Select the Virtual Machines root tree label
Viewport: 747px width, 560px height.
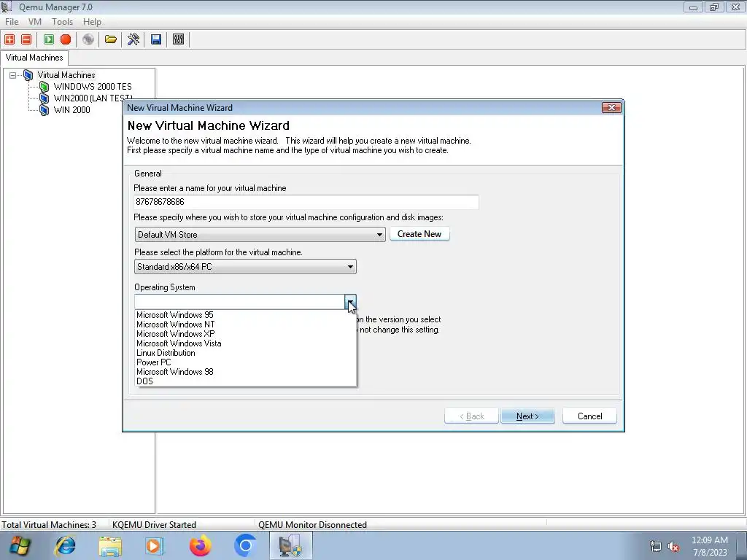click(x=66, y=75)
